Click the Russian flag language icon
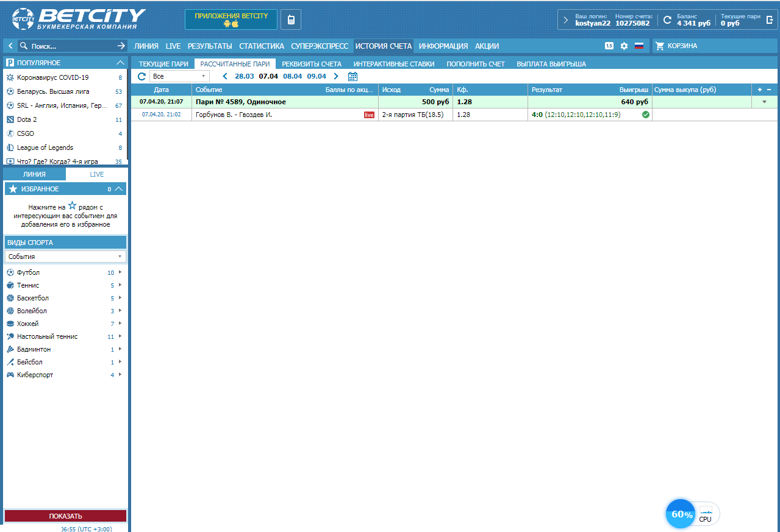The height and width of the screenshot is (532, 780). click(639, 46)
